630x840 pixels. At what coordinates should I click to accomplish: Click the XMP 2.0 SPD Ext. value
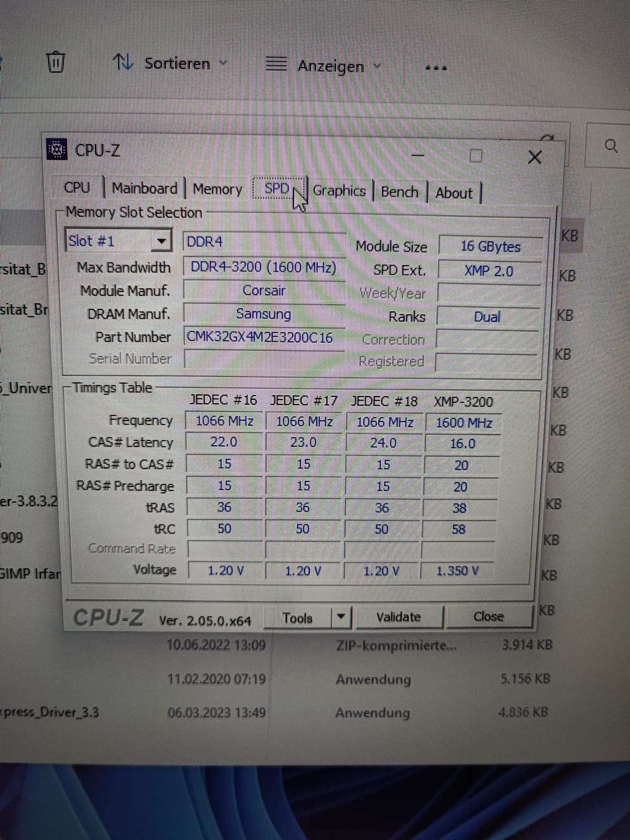point(489,271)
